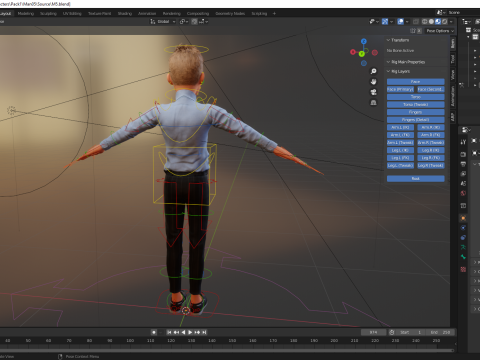Image resolution: width=480 pixels, height=360 pixels.
Task: Toggle Fingers rig layer button
Action: [x=416, y=112]
